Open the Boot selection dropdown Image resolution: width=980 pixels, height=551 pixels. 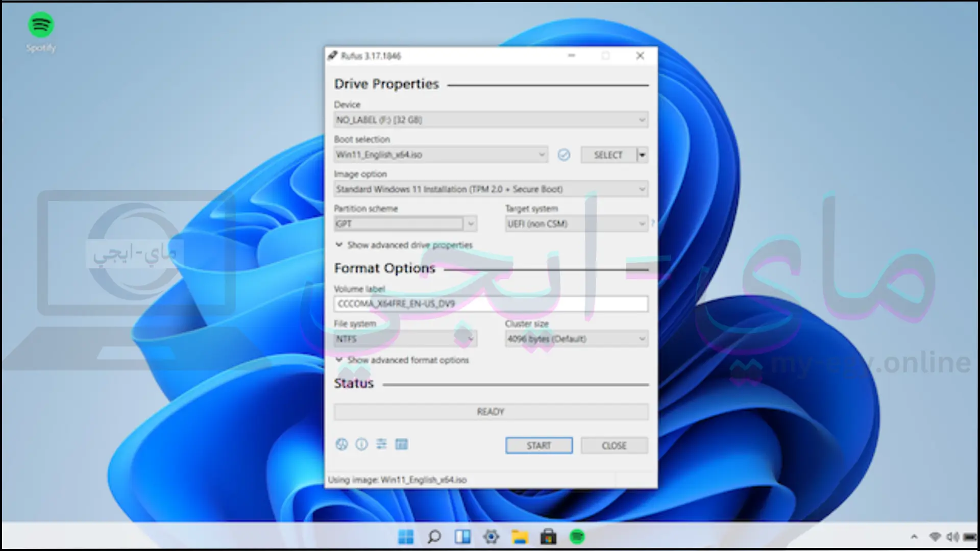pyautogui.click(x=441, y=155)
